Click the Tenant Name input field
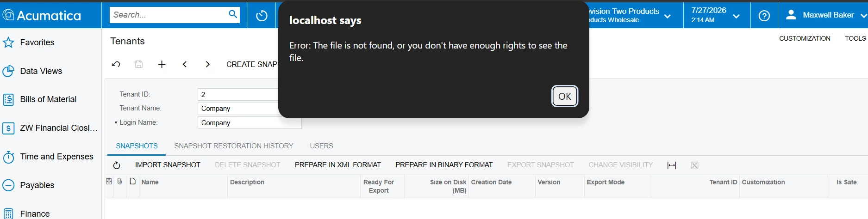 tap(250, 109)
